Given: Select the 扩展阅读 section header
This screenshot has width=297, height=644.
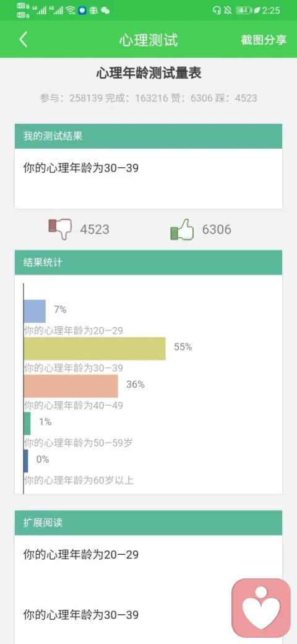Looking at the screenshot, I should coord(148,523).
